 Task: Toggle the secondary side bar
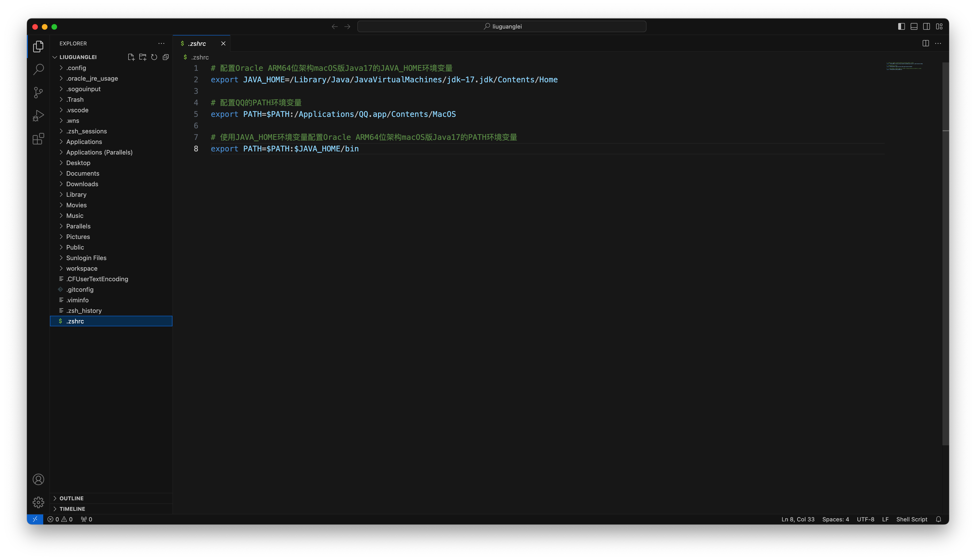(x=927, y=27)
